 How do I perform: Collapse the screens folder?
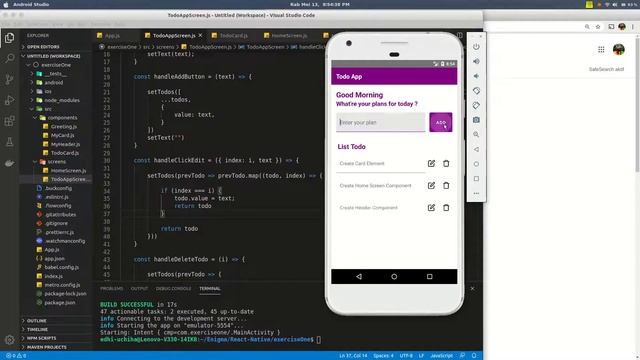56,162
